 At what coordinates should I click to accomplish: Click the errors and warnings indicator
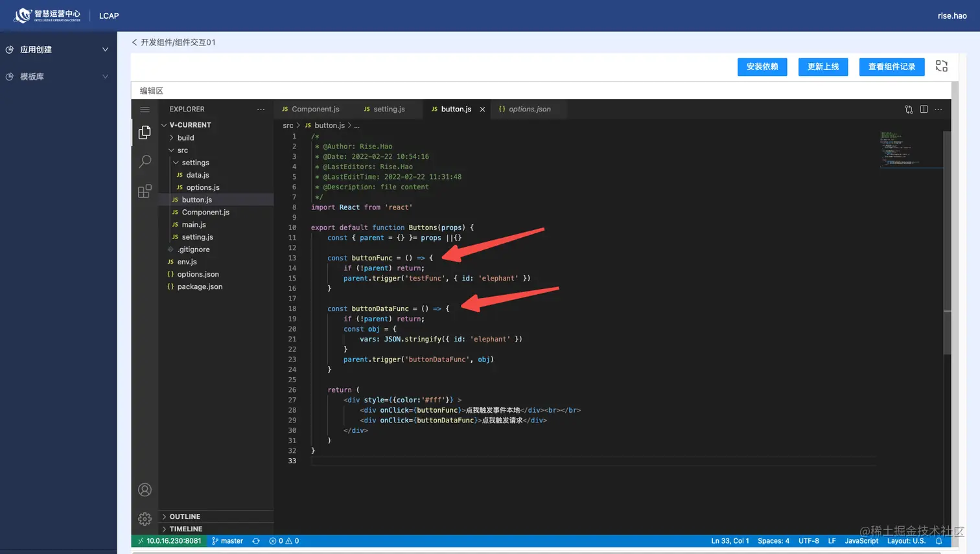[284, 541]
